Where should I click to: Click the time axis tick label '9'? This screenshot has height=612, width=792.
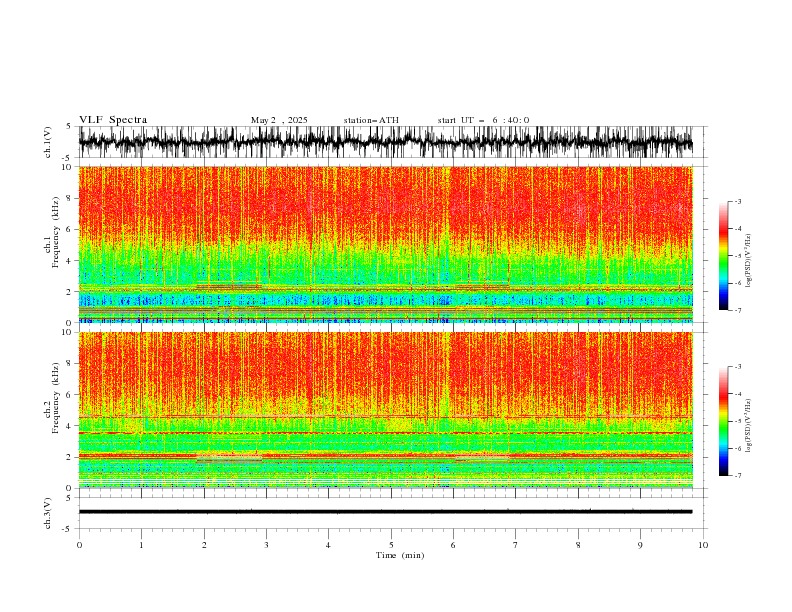640,545
